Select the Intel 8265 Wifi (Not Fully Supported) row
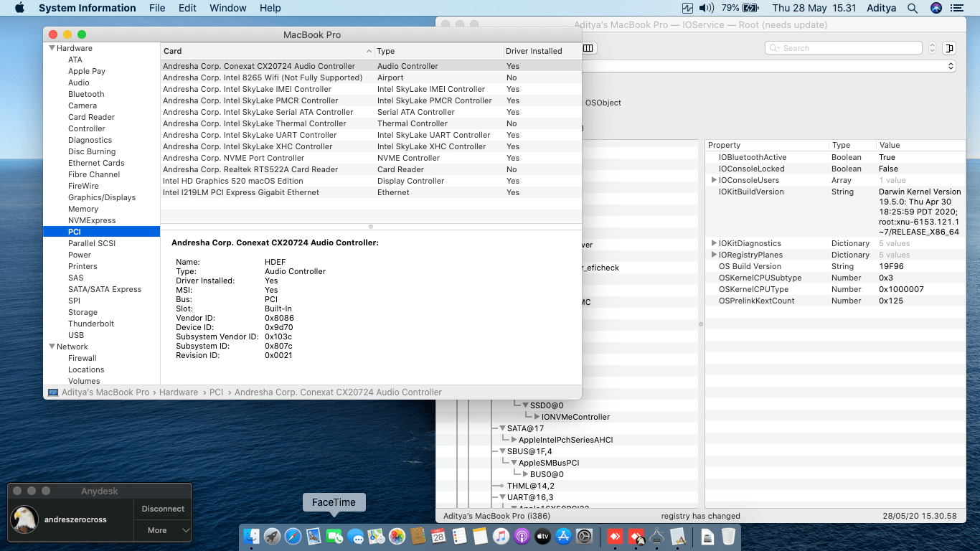Viewport: 980px width, 551px height. pyautogui.click(x=371, y=77)
